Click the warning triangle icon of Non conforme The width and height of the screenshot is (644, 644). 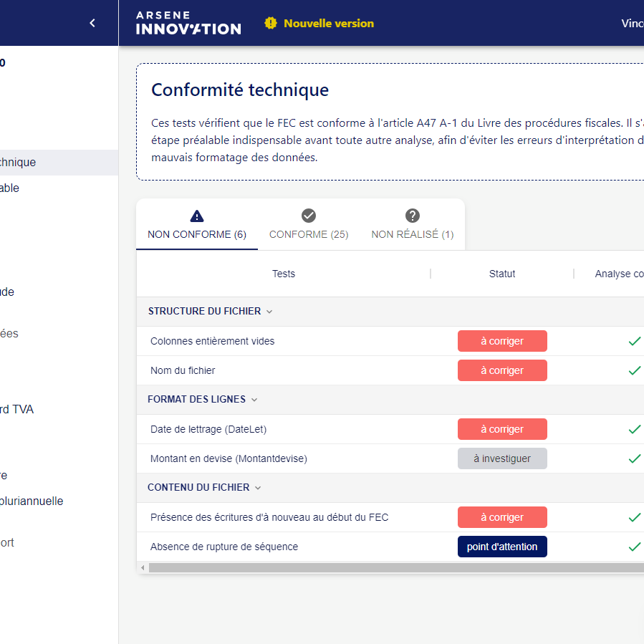pyautogui.click(x=197, y=216)
